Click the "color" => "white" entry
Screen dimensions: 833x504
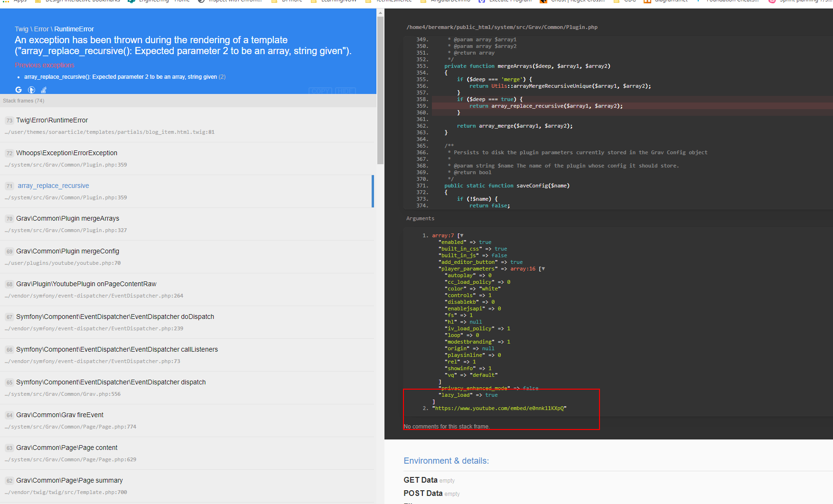click(473, 289)
